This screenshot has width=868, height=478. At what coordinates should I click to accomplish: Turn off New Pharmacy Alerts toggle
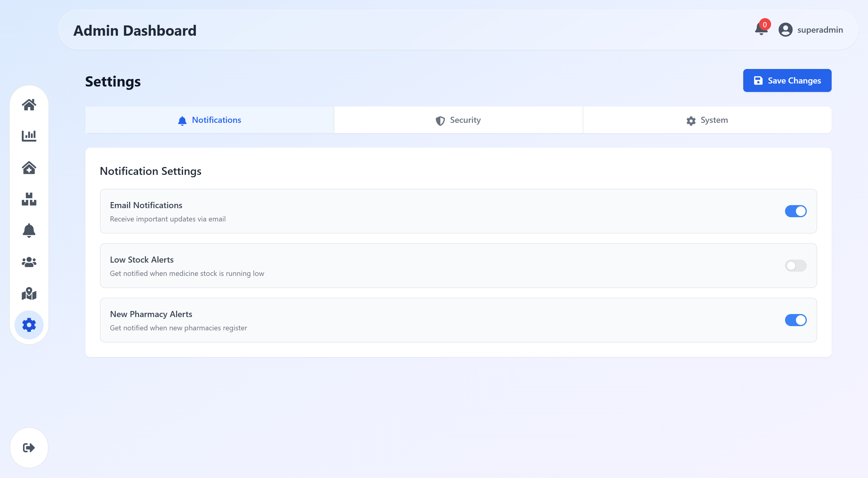795,320
